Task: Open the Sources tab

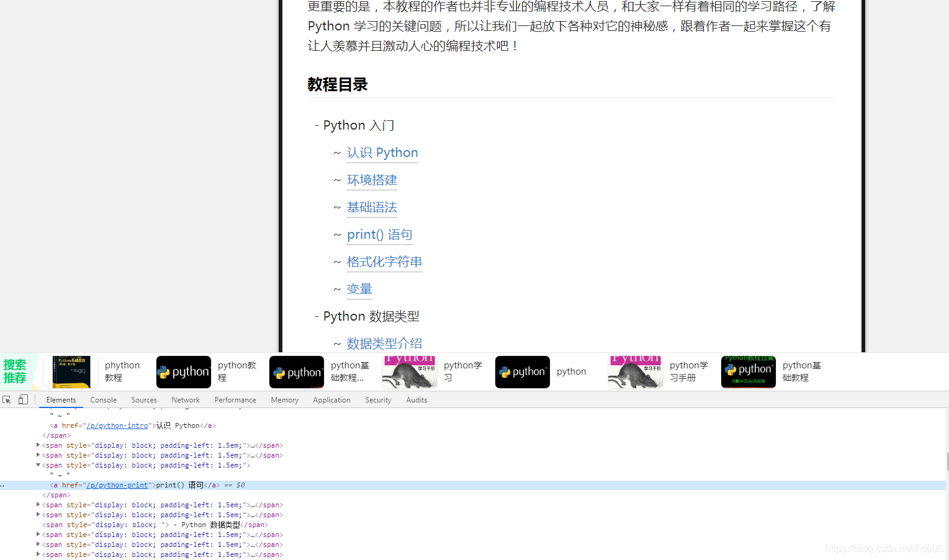Action: pos(144,400)
